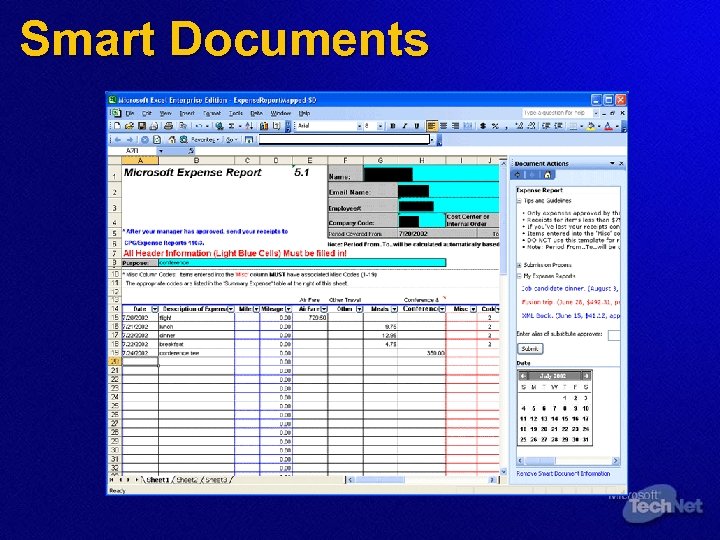
Task: Open the Date column filter dropdown
Action: [x=155, y=309]
